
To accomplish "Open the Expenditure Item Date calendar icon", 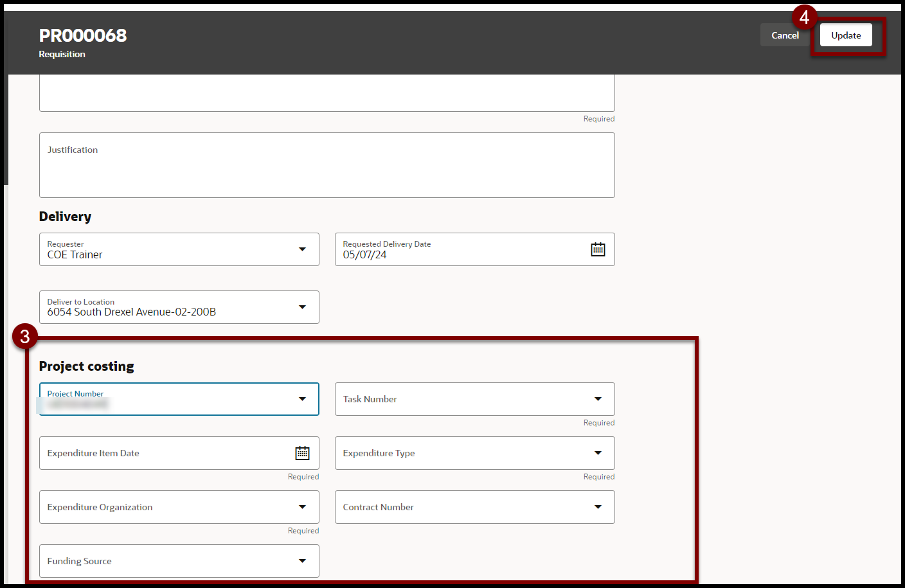I will pos(302,453).
